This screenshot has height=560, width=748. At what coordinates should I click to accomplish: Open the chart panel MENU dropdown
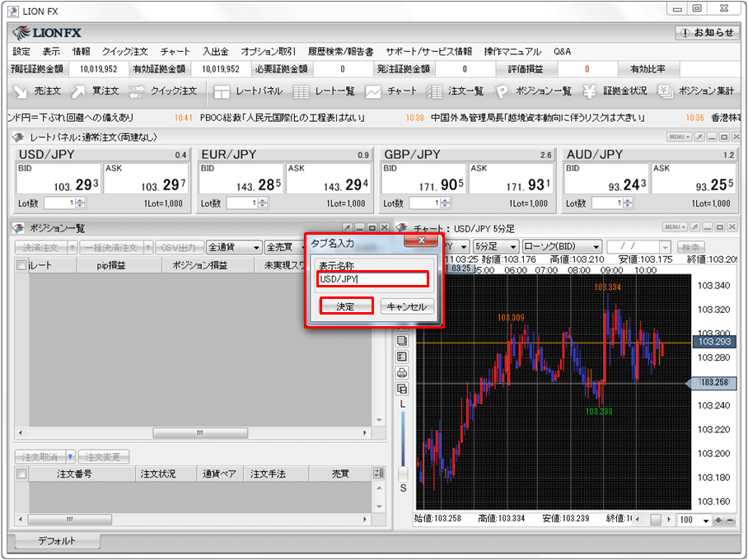click(675, 227)
